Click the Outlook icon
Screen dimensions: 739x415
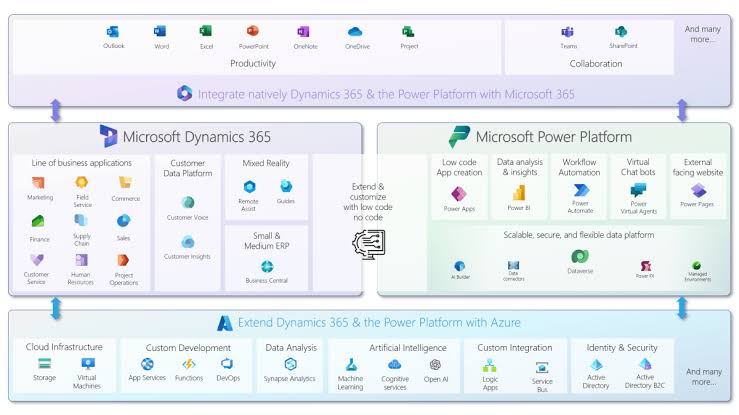tap(113, 32)
